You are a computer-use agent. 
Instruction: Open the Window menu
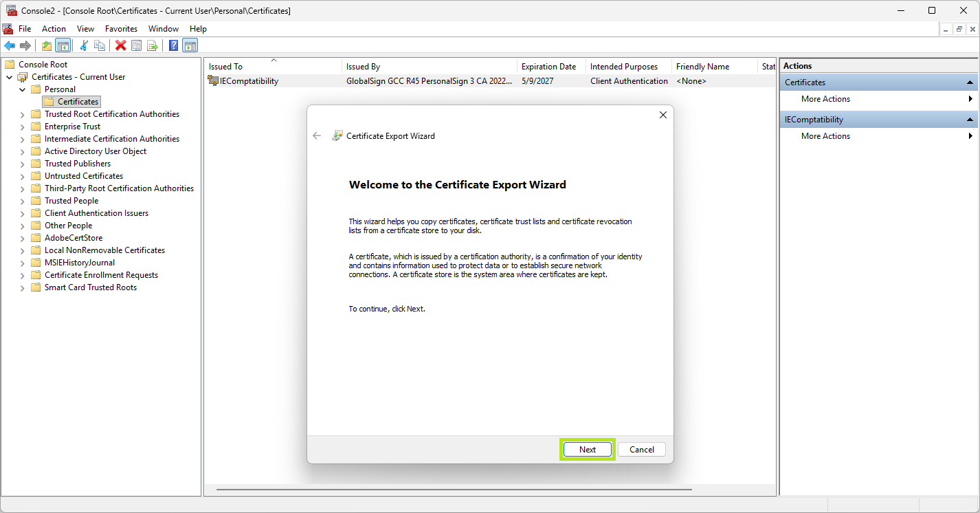click(x=164, y=29)
